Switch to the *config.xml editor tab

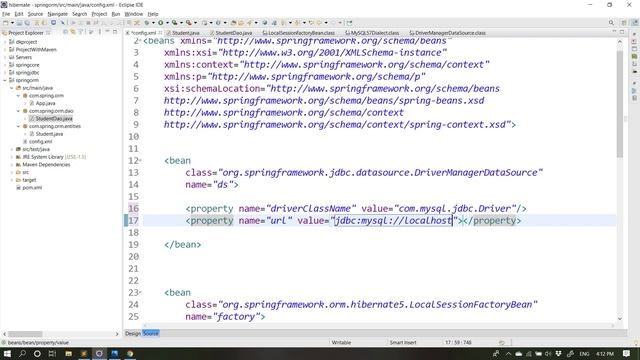click(x=143, y=33)
